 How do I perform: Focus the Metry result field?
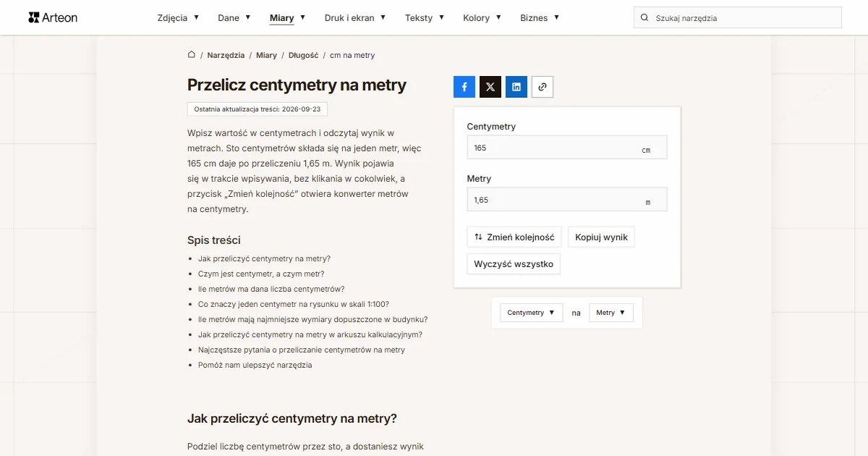pos(567,200)
